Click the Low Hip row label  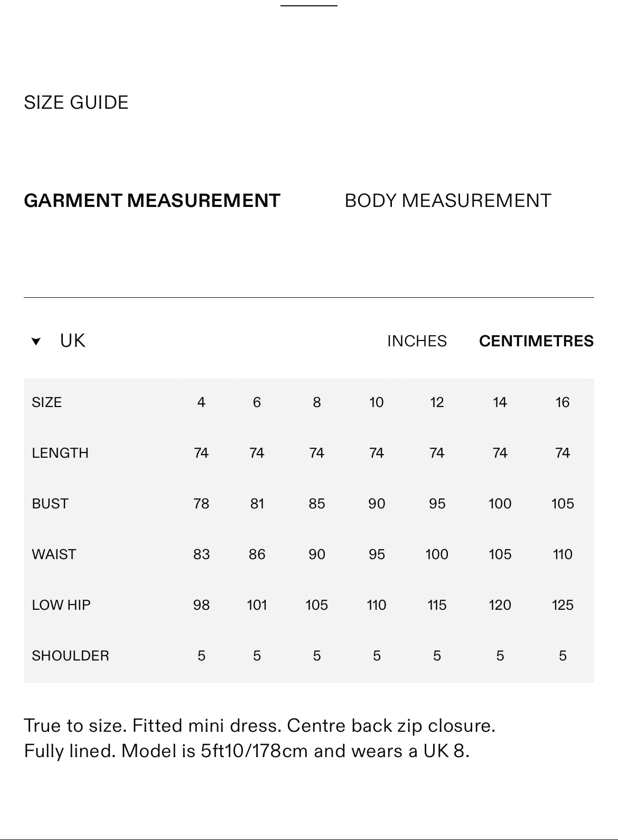click(61, 605)
